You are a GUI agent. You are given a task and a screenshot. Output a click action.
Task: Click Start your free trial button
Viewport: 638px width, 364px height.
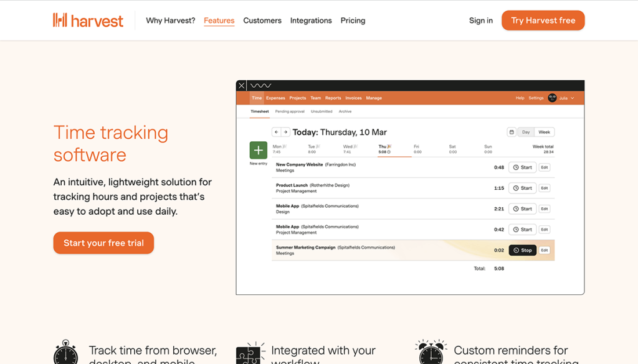103,243
